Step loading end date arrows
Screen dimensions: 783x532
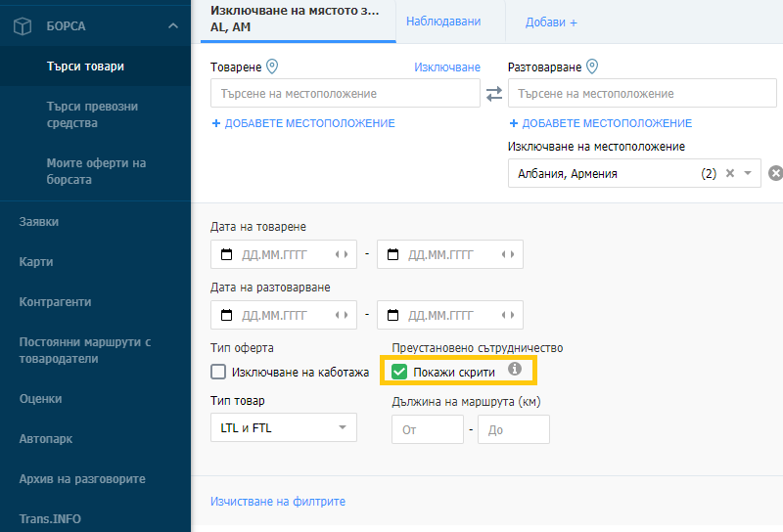508,254
